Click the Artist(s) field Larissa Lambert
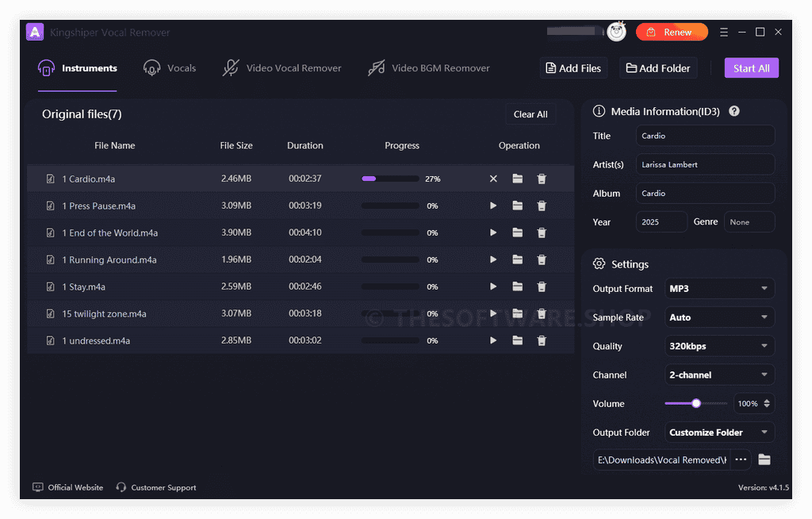The width and height of the screenshot is (812, 519). 705,164
